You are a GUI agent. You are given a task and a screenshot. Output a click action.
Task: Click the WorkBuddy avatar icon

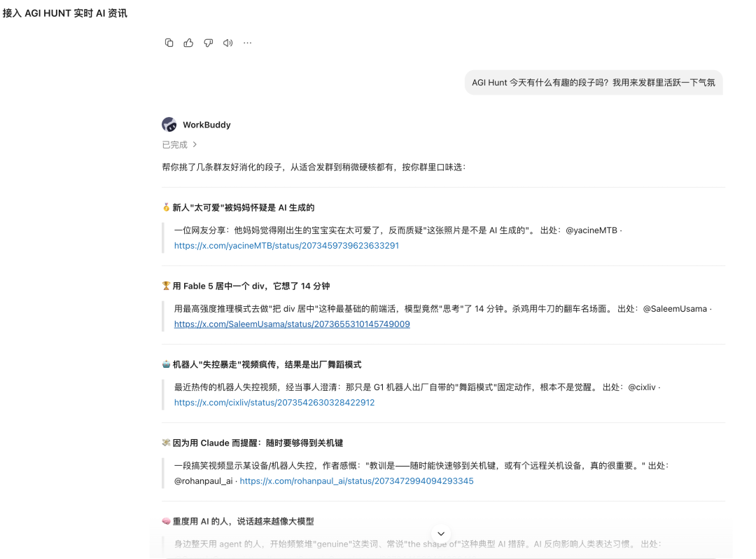(169, 125)
